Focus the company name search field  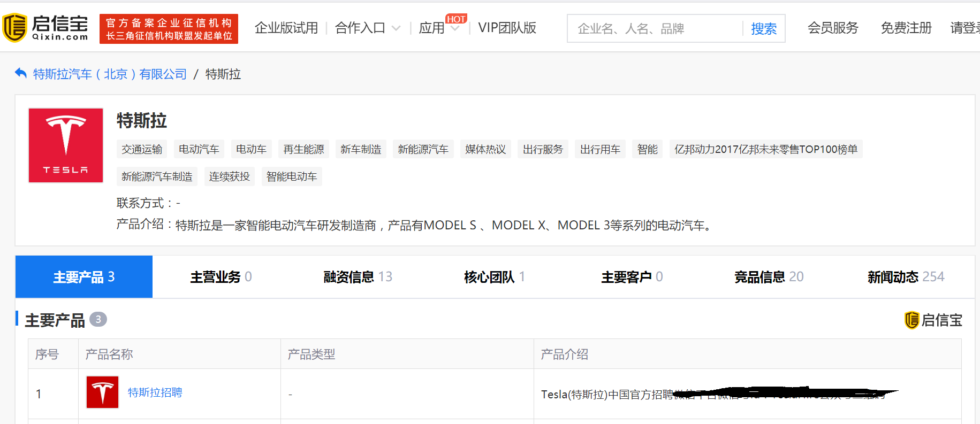(x=655, y=28)
